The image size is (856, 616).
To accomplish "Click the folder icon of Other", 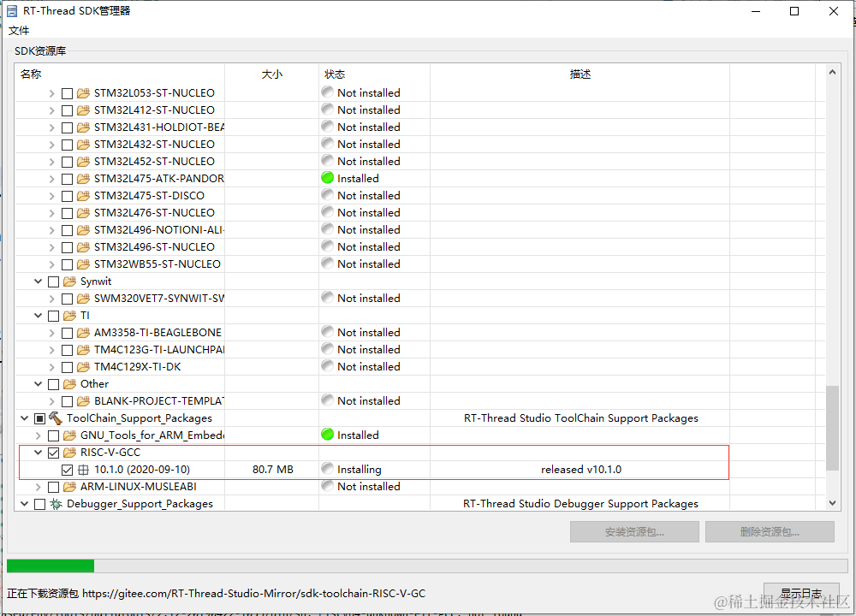I will point(69,384).
